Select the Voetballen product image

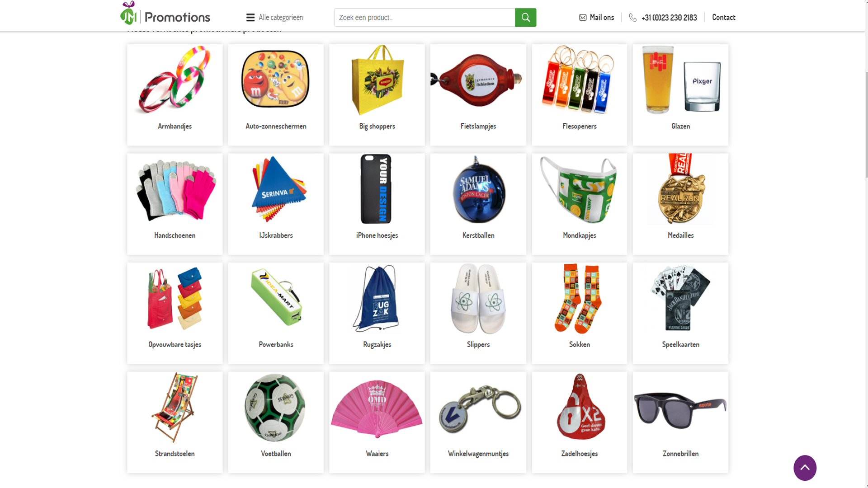[x=276, y=408]
